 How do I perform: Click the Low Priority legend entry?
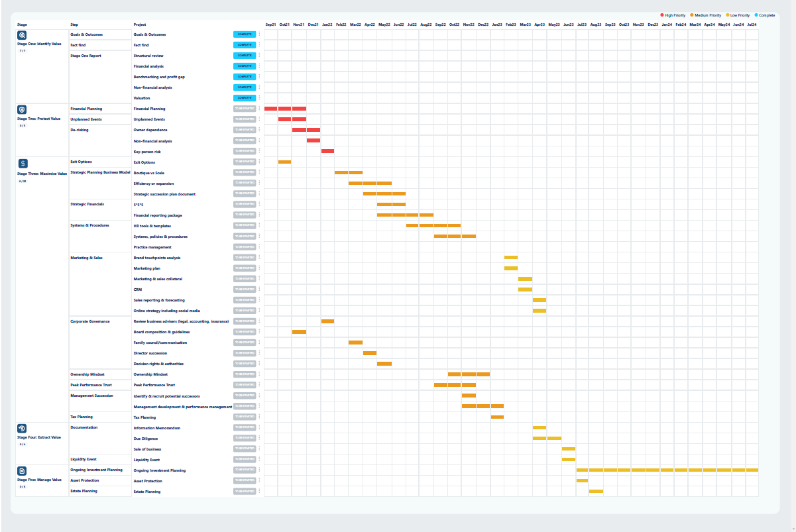click(737, 15)
